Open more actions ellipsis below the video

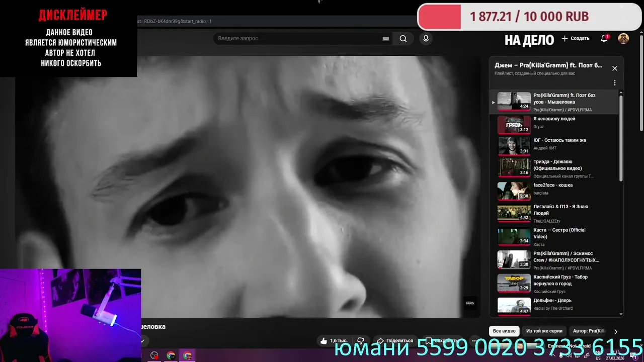tap(474, 340)
